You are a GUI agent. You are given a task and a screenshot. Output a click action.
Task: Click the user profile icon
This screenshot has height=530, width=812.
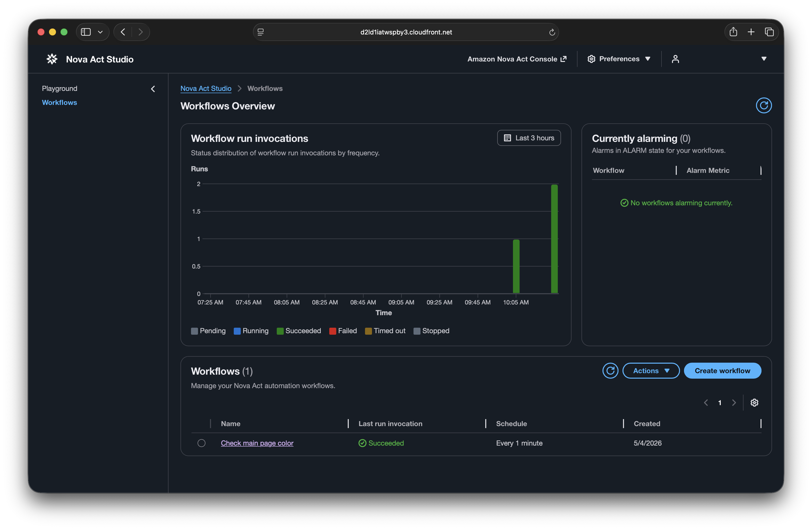tap(675, 59)
